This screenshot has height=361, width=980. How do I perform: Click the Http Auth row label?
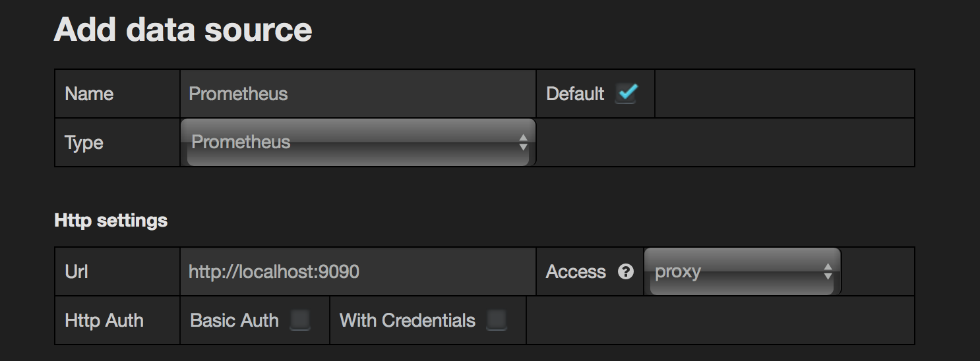[104, 320]
